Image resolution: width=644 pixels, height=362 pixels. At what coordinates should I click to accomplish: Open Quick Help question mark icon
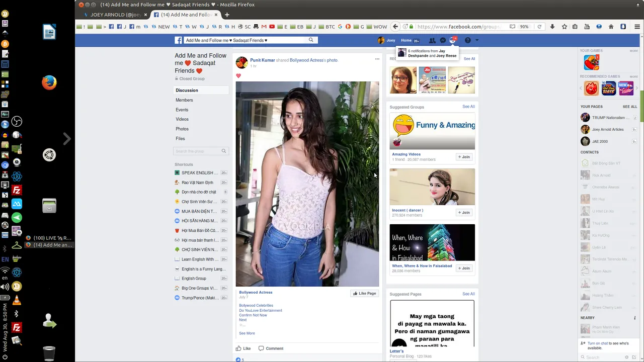(x=467, y=40)
